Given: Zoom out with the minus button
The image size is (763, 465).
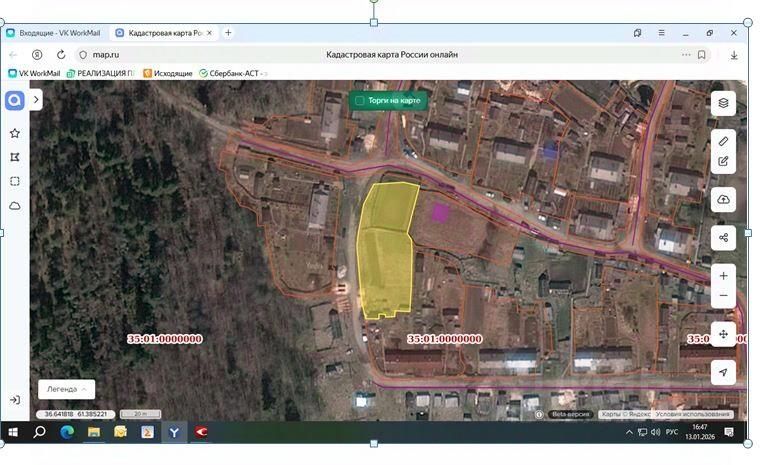Looking at the screenshot, I should [723, 296].
